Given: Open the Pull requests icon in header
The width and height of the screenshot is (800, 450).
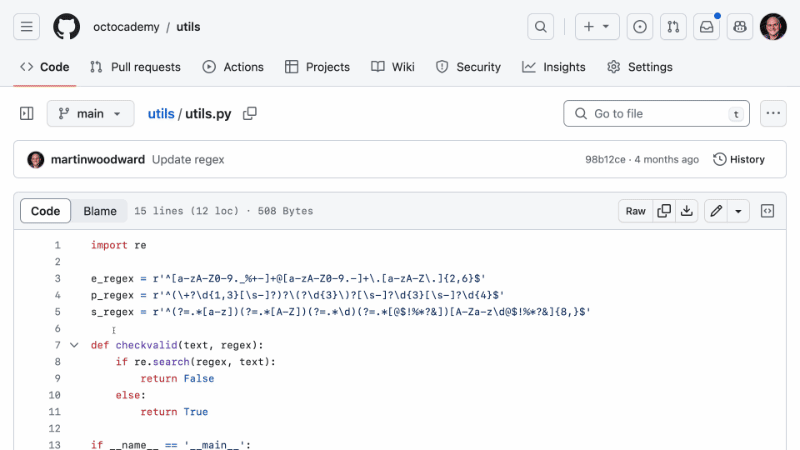Looking at the screenshot, I should (x=673, y=27).
